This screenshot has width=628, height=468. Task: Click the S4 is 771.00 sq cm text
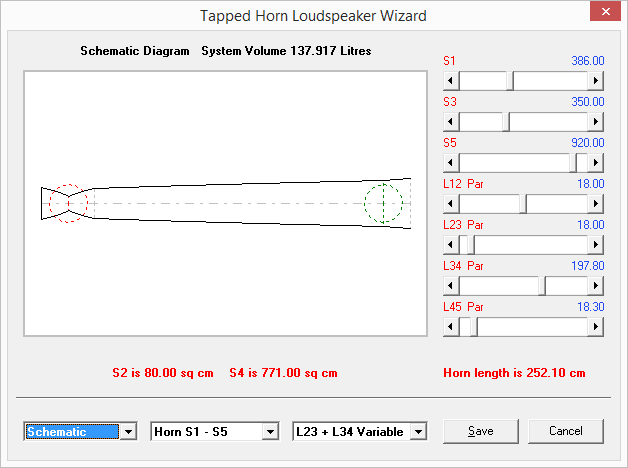coord(284,373)
